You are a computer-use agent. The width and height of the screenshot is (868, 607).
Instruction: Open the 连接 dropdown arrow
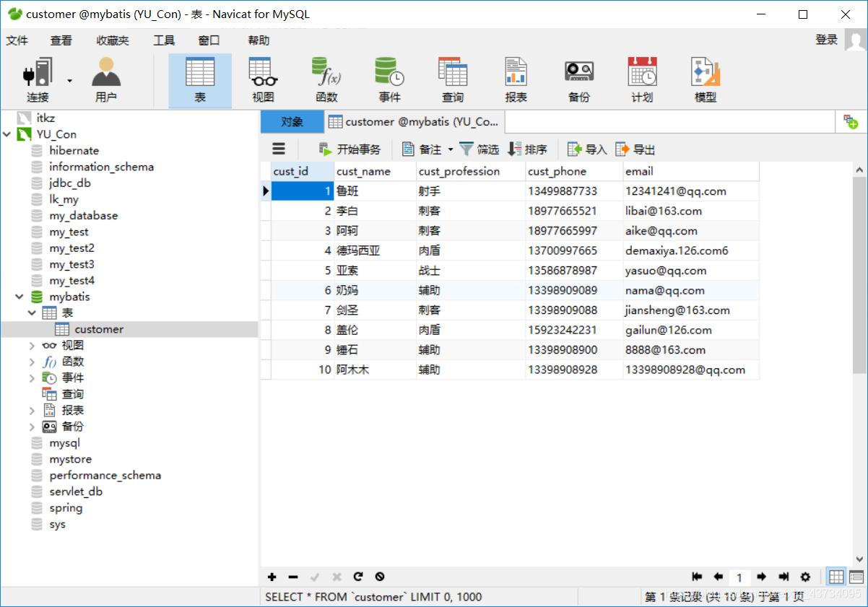(70, 80)
